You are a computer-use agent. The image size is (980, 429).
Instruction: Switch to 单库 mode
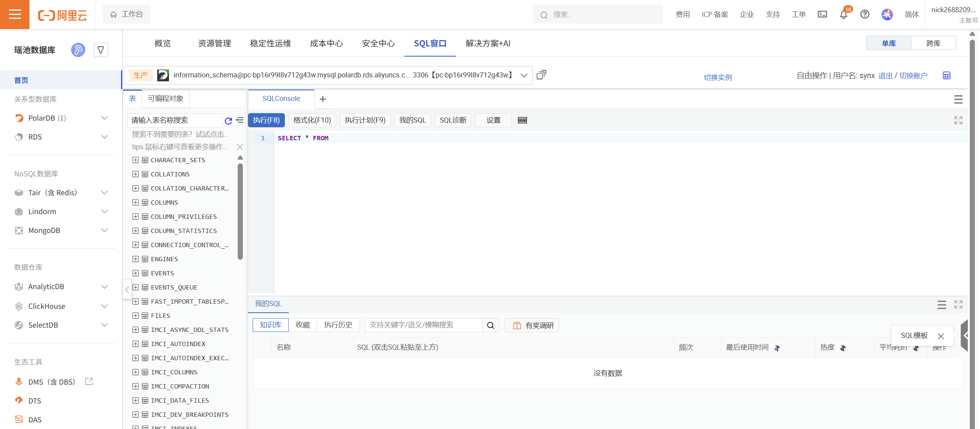[888, 43]
